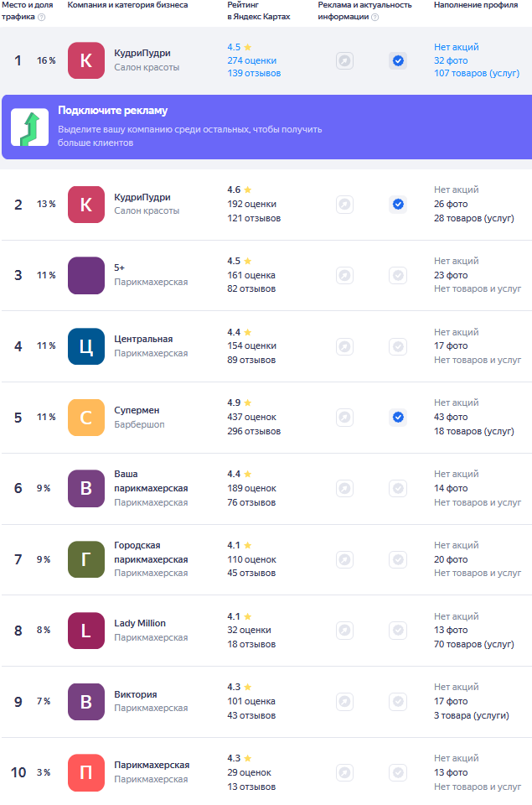Click the grey verification checkmark in '5+' row
The image size is (532, 805).
398,276
